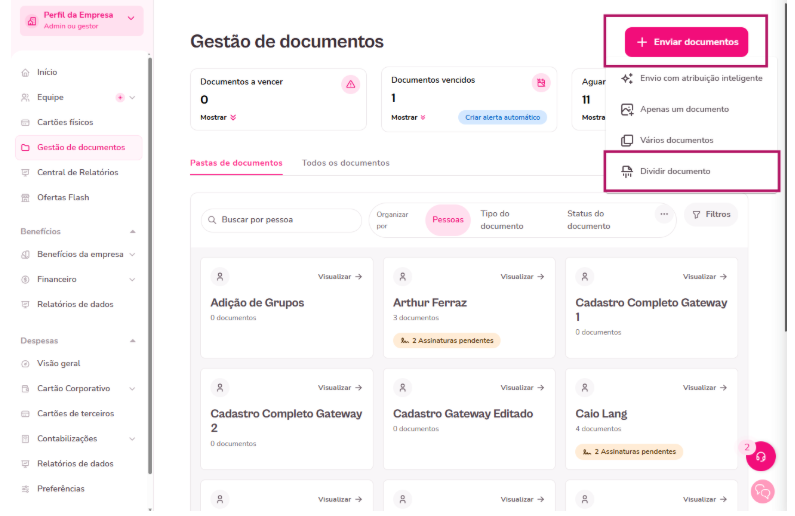This screenshot has height=516, width=795.
Task: Click the Apenas um documento image icon
Action: (627, 109)
